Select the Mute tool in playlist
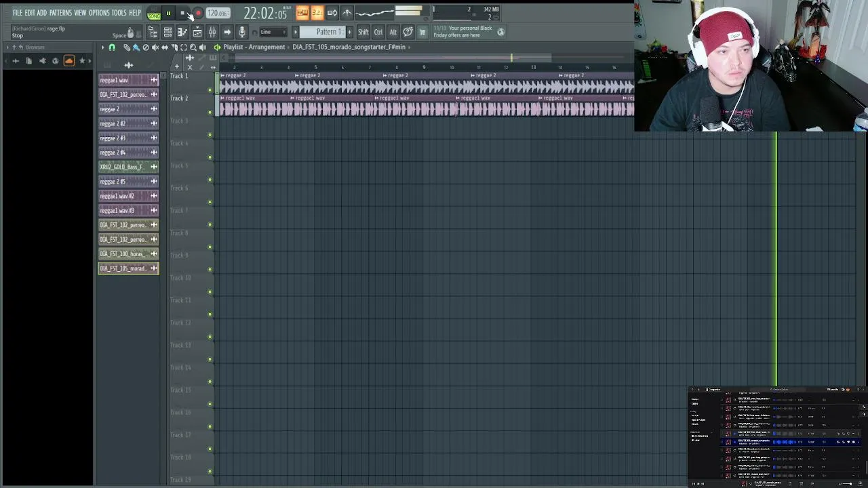 155,47
